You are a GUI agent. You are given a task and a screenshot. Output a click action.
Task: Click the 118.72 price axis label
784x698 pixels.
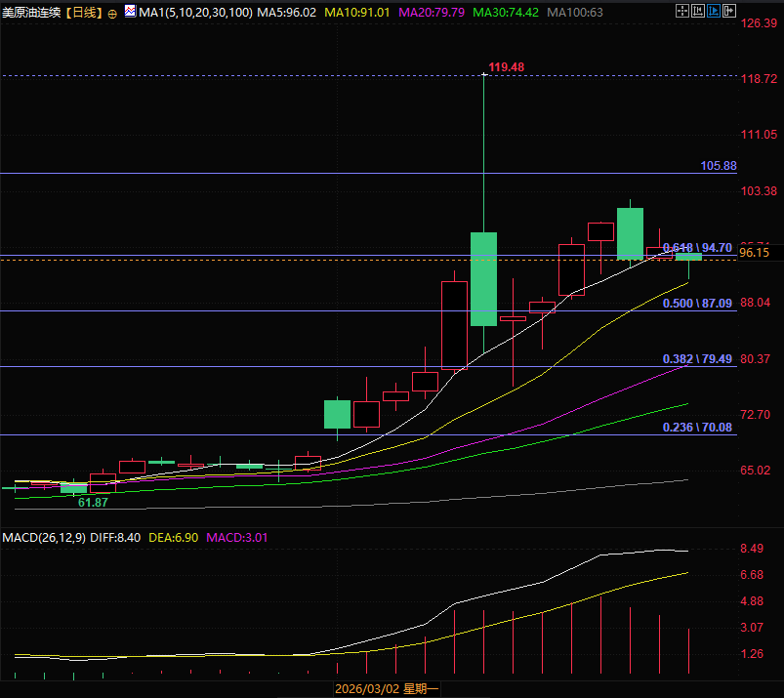click(759, 78)
